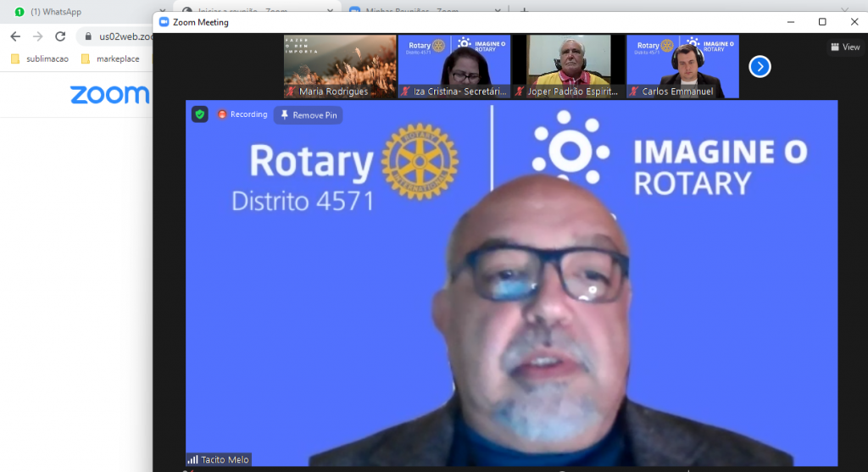Select Iza Cristina video thumbnail
The image size is (868, 472).
453,66
